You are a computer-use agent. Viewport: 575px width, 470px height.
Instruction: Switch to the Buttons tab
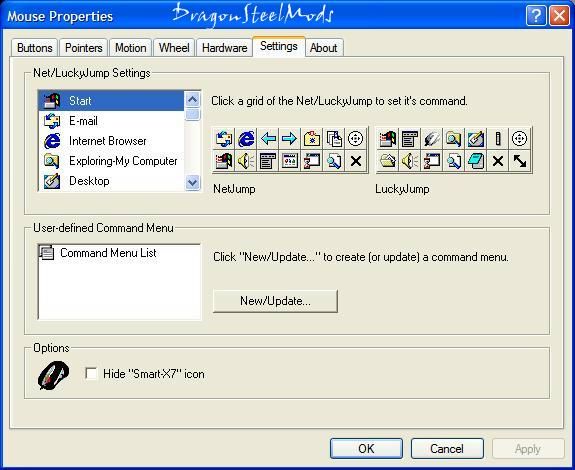tap(34, 48)
